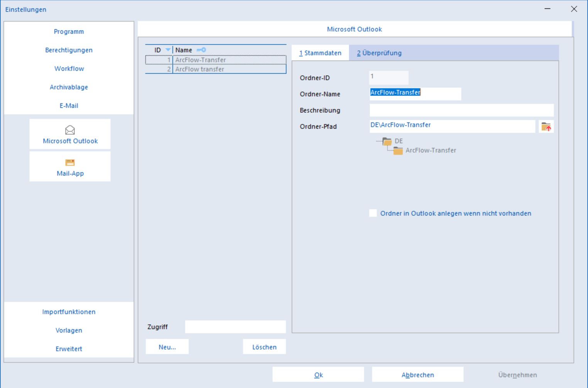Select list row 'ArcFlow transfer' with ID 2
588x388 pixels.
point(216,69)
